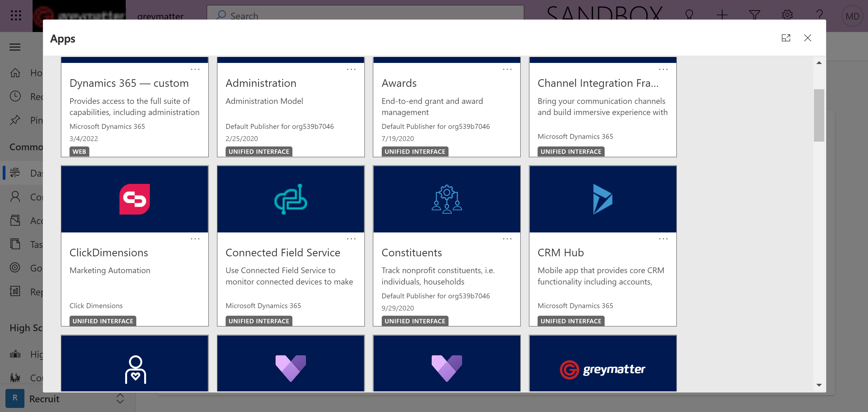Open the sidebar item below High Schools

[x=21, y=378]
